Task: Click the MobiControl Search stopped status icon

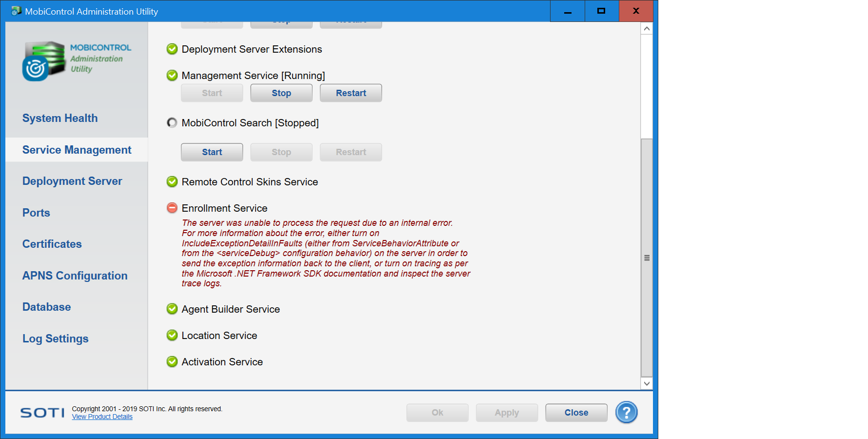Action: pyautogui.click(x=172, y=123)
